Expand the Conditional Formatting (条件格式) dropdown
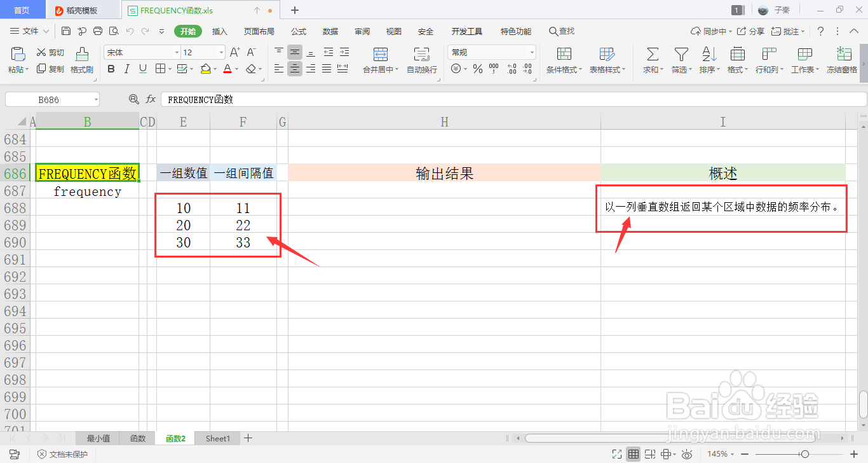Image resolution: width=868 pixels, height=463 pixels. click(580, 70)
